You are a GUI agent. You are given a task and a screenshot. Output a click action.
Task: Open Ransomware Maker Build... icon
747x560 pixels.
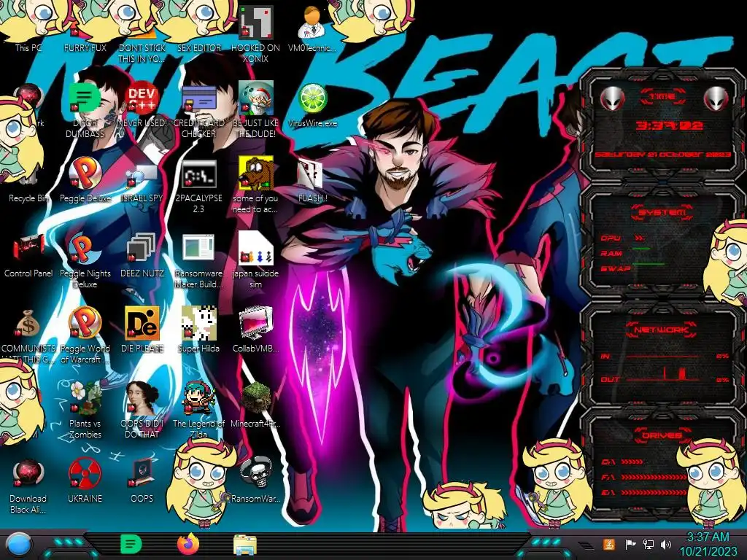[198, 261]
